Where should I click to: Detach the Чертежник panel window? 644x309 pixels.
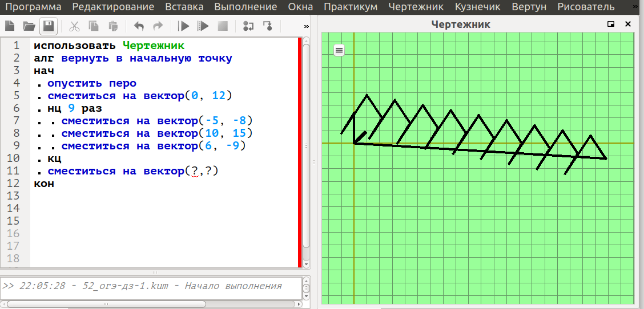[611, 24]
